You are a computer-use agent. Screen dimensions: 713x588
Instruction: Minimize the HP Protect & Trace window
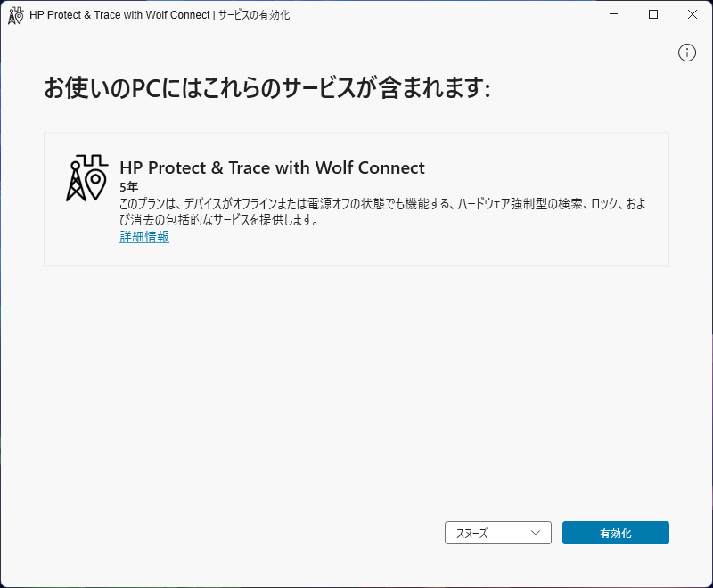tap(613, 14)
